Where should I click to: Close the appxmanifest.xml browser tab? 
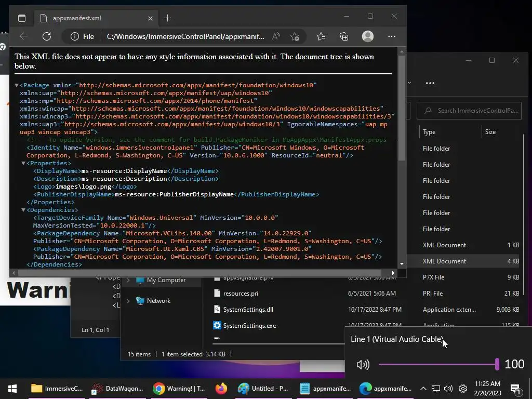pyautogui.click(x=150, y=18)
